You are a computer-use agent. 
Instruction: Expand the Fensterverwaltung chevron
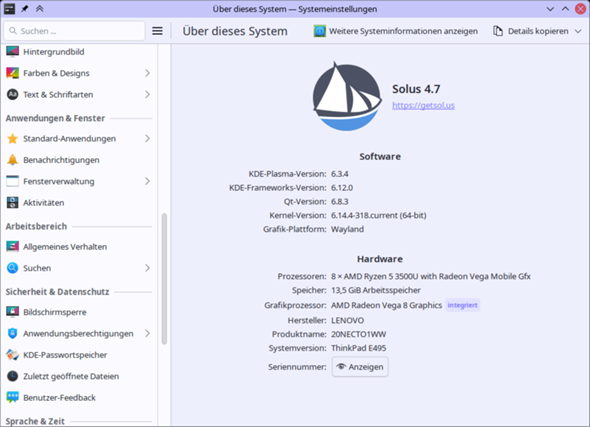[147, 181]
